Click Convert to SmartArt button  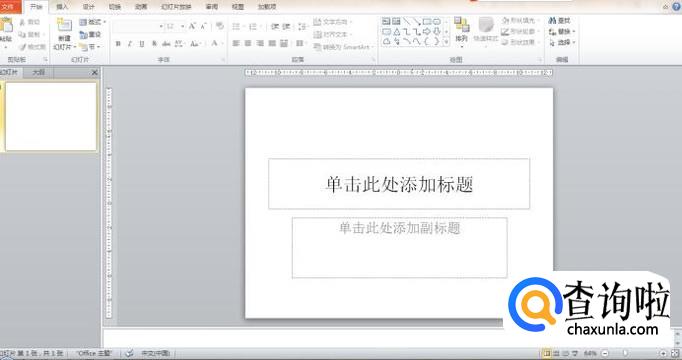point(343,47)
